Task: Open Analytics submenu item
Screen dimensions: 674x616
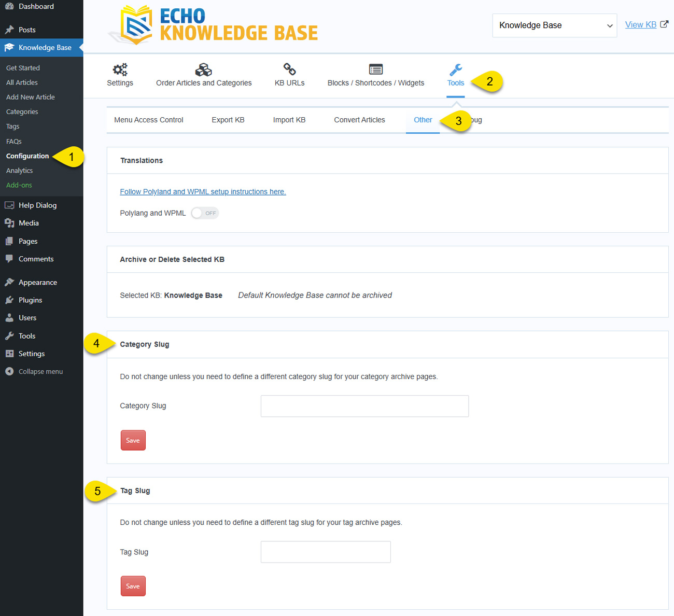Action: 20,171
